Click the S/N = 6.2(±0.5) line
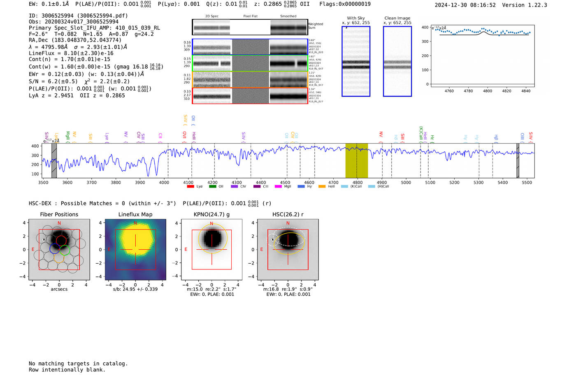 [x=79, y=81]
